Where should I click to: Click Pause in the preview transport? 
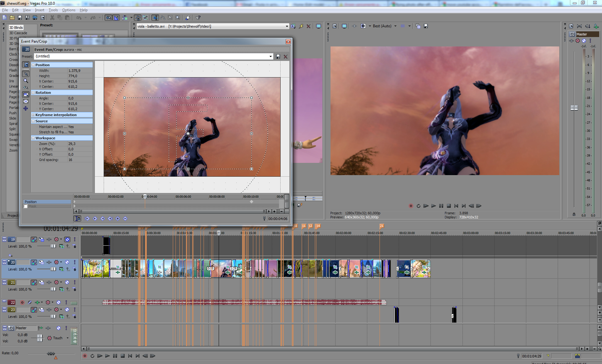point(441,206)
